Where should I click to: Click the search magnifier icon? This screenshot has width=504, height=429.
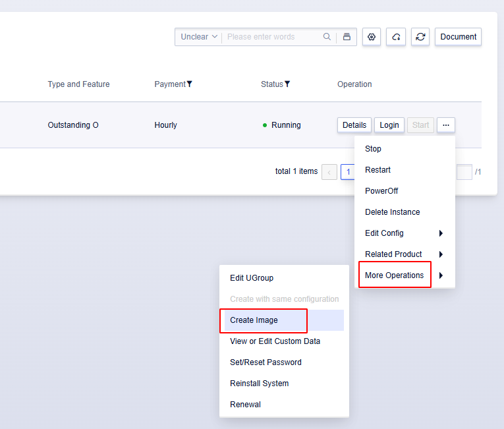327,37
